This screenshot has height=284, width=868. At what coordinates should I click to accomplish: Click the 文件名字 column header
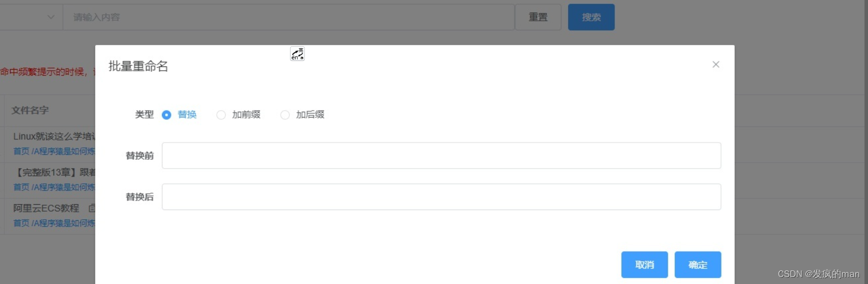(x=30, y=110)
